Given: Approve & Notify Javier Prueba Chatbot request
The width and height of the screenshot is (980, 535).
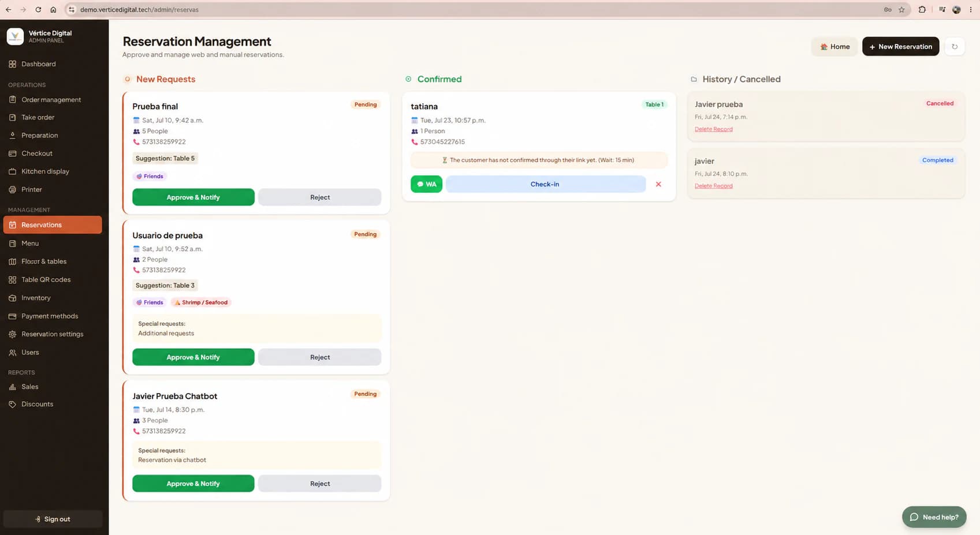Looking at the screenshot, I should point(193,484).
